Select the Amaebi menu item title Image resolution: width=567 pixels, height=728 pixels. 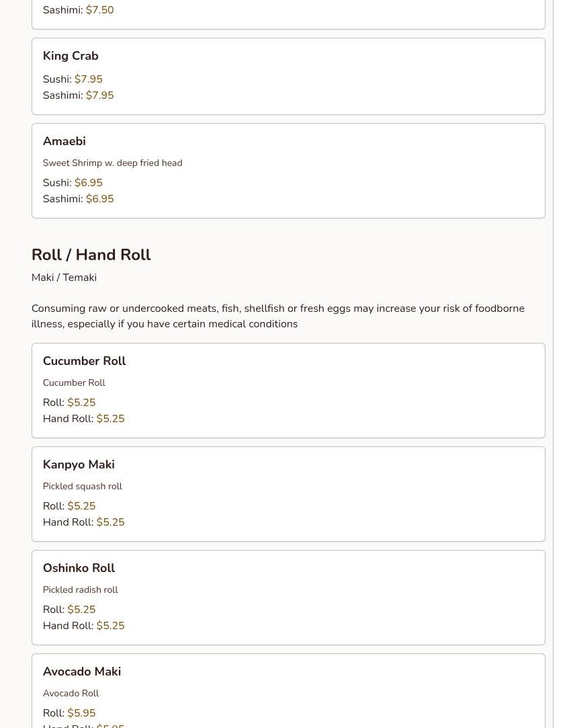click(64, 141)
